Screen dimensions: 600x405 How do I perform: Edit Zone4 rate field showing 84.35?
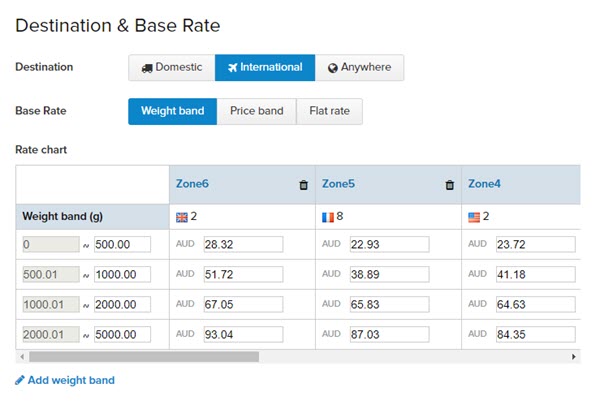click(x=536, y=335)
